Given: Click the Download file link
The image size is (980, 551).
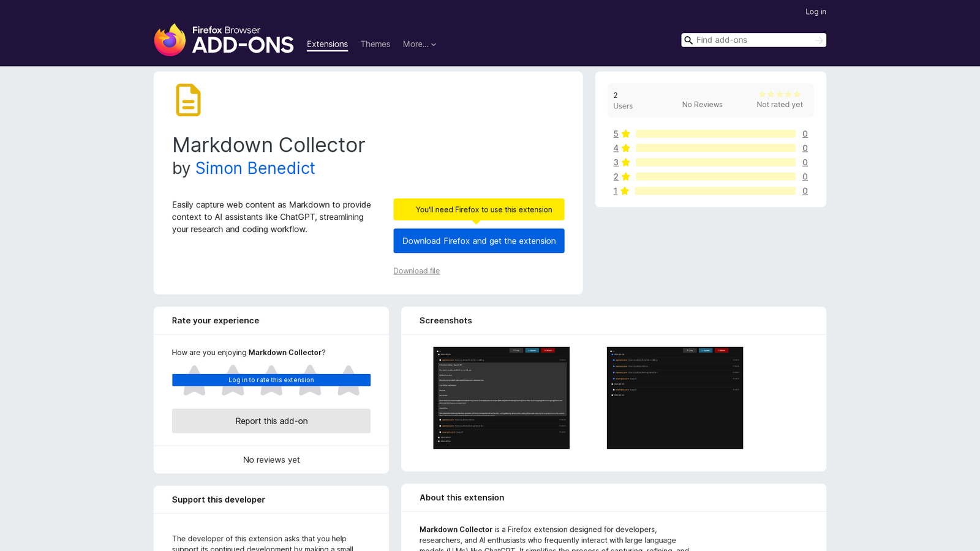Looking at the screenshot, I should click(417, 271).
